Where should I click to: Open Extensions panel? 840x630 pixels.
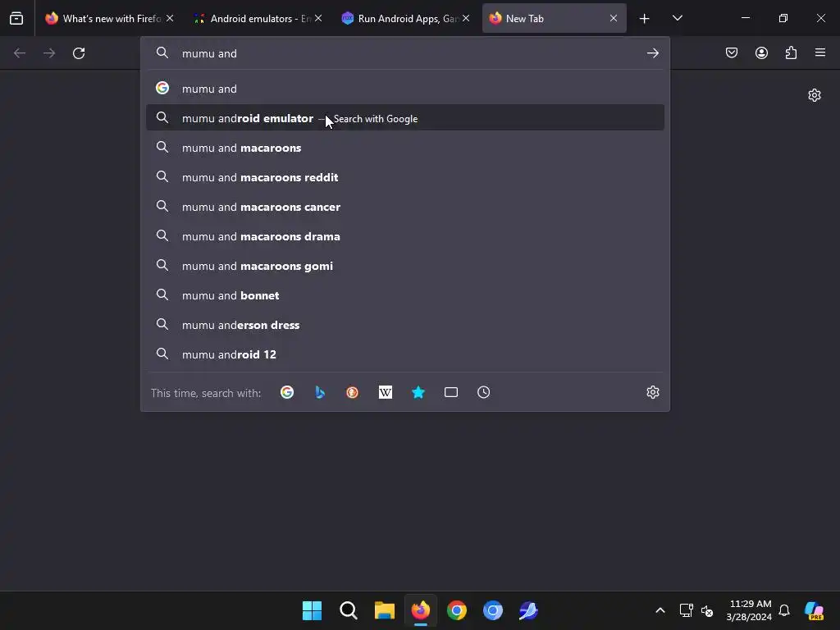(791, 52)
